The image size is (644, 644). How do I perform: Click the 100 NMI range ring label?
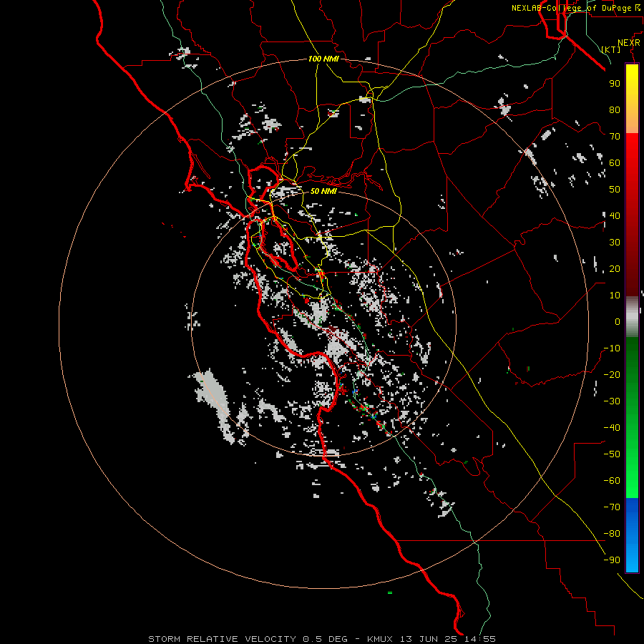coord(323,59)
